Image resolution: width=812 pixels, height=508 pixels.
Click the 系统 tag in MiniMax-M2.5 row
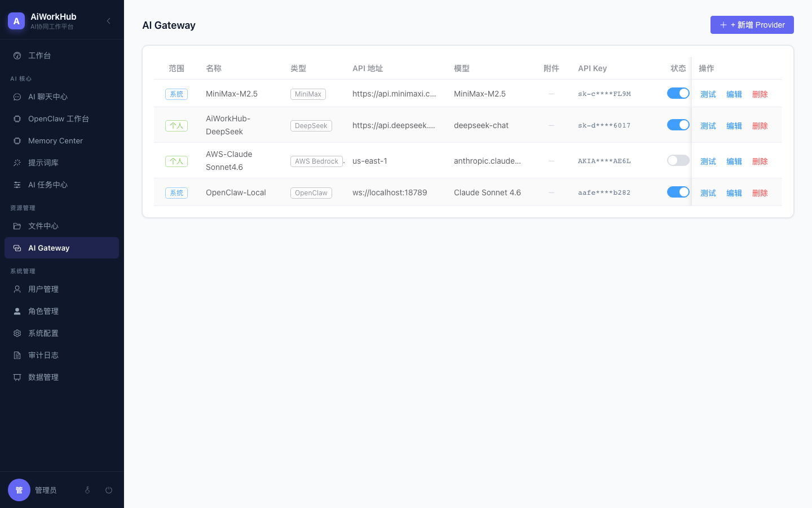coord(176,94)
